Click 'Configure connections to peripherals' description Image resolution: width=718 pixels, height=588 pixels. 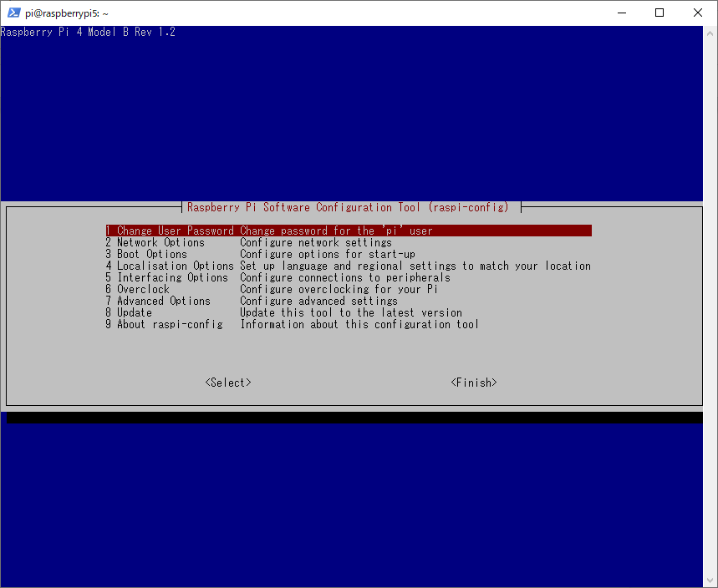pos(345,277)
